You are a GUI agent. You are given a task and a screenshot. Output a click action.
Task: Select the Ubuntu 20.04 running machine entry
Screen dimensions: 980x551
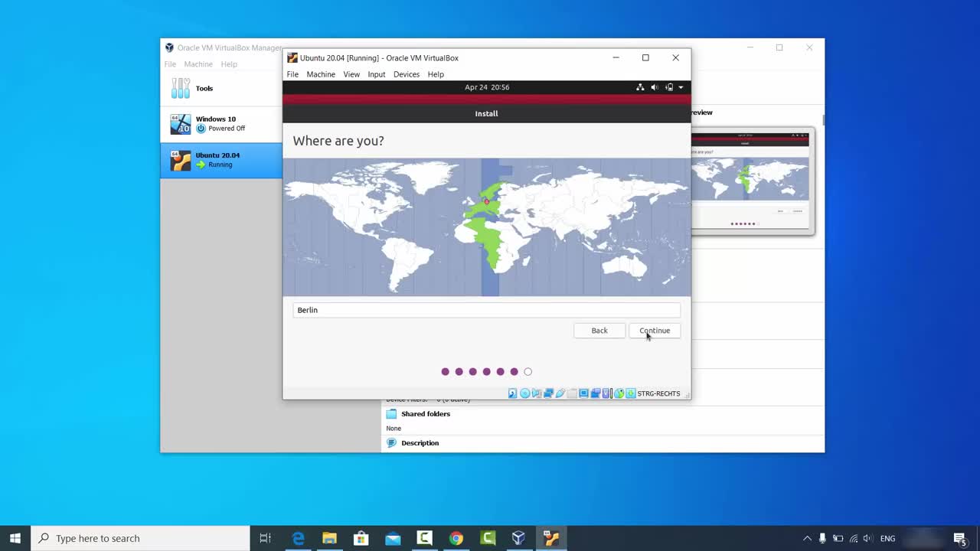tap(221, 160)
